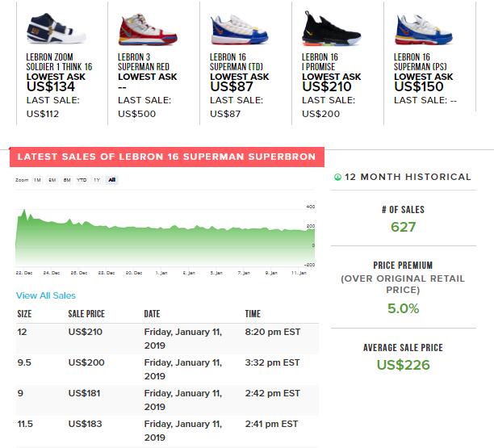Select the YTD chart range

tap(82, 180)
